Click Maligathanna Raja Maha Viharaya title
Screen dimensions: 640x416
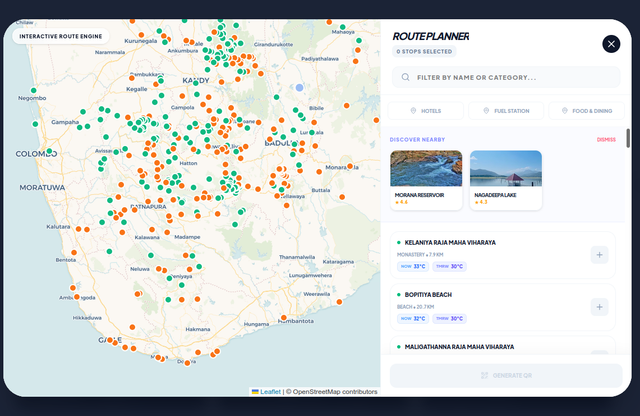[459, 347]
